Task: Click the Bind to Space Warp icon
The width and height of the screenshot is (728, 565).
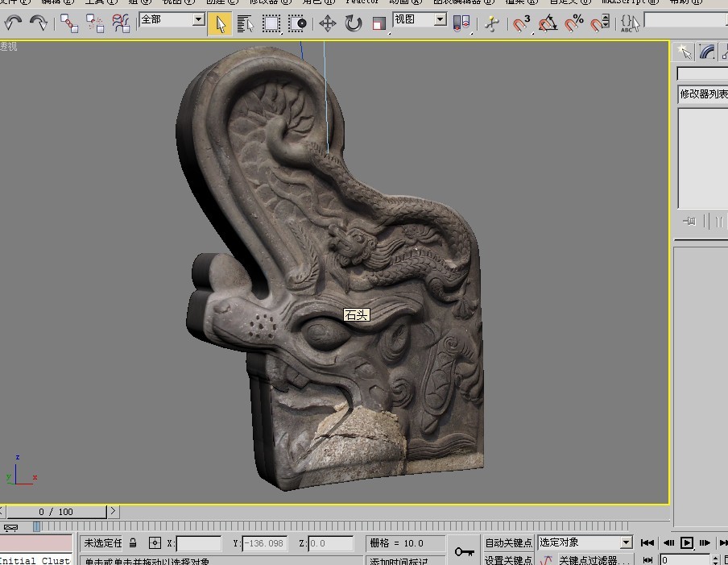Action: [121, 23]
